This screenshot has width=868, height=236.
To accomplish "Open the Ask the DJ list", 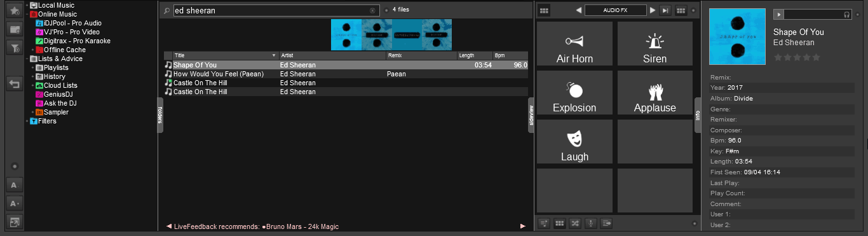I will (x=56, y=103).
